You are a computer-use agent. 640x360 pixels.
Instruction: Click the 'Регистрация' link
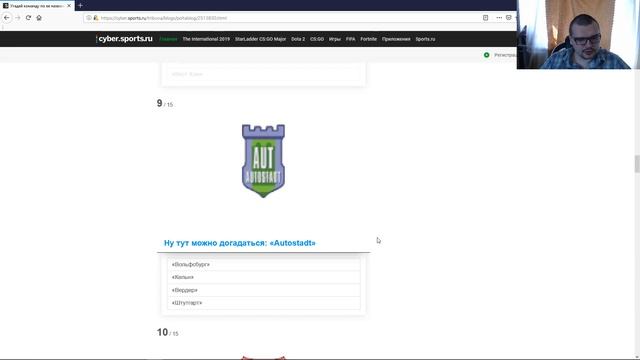[505, 55]
